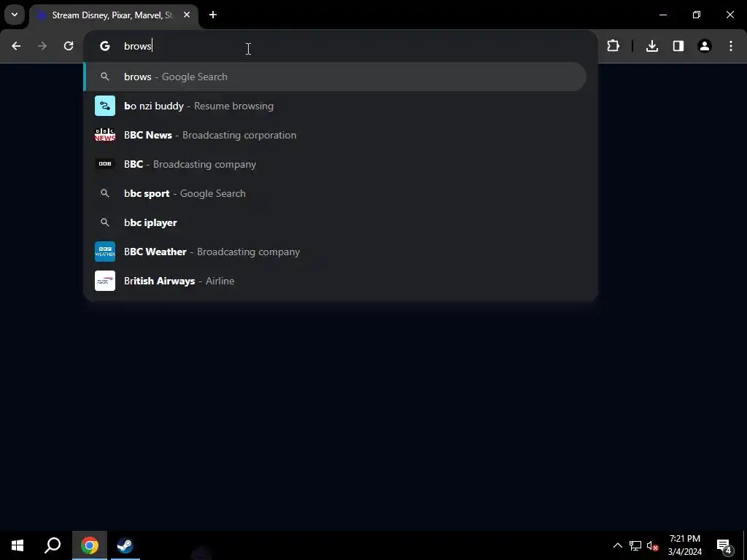The height and width of the screenshot is (560, 747).
Task: Go back using the browser back arrow
Action: click(x=16, y=46)
